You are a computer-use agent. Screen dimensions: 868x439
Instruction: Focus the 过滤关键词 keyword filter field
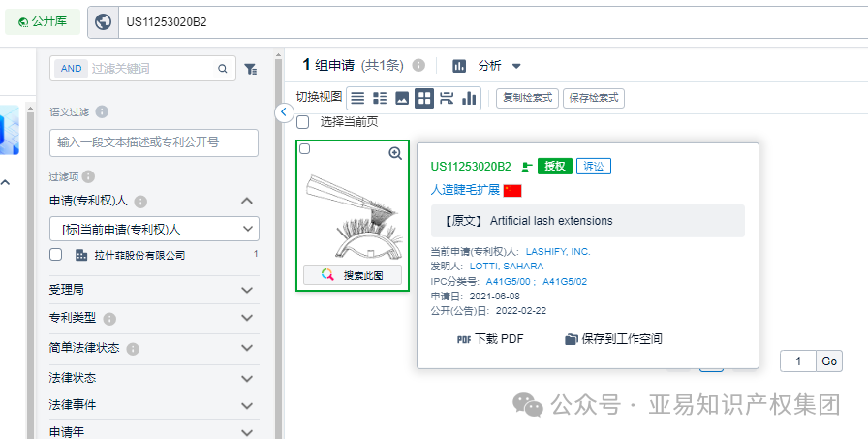[149, 69]
